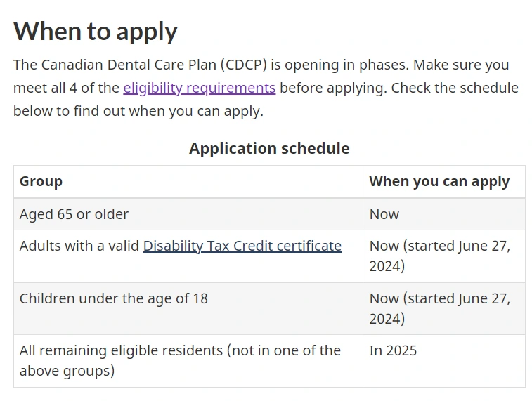This screenshot has height=401, width=532.
Task: Click the "Application schedule" table caption
Action: (x=269, y=148)
